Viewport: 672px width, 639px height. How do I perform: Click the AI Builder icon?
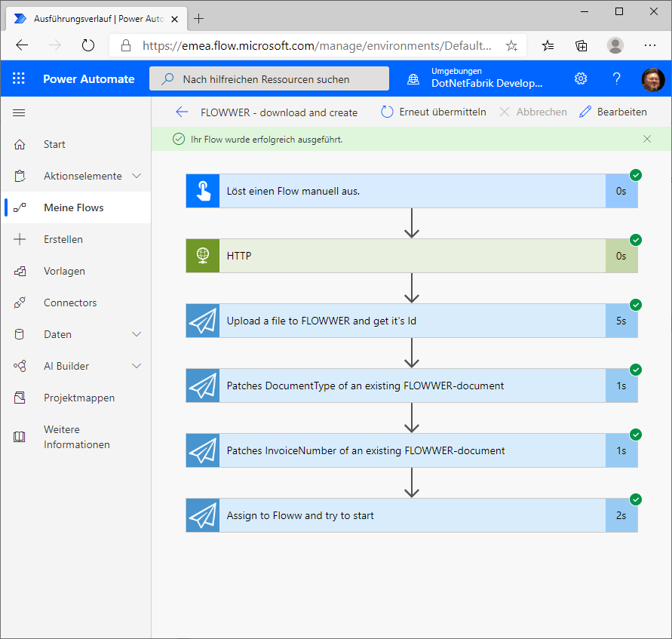pyautogui.click(x=20, y=366)
